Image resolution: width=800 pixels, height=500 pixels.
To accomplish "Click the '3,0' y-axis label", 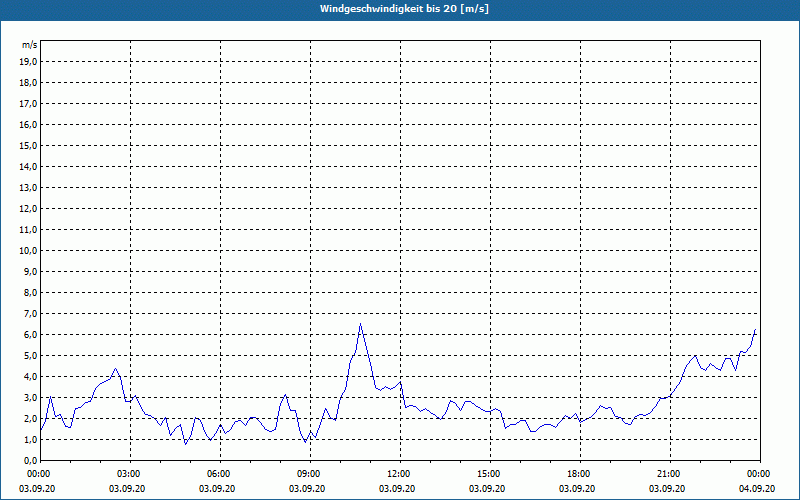I will [x=30, y=397].
